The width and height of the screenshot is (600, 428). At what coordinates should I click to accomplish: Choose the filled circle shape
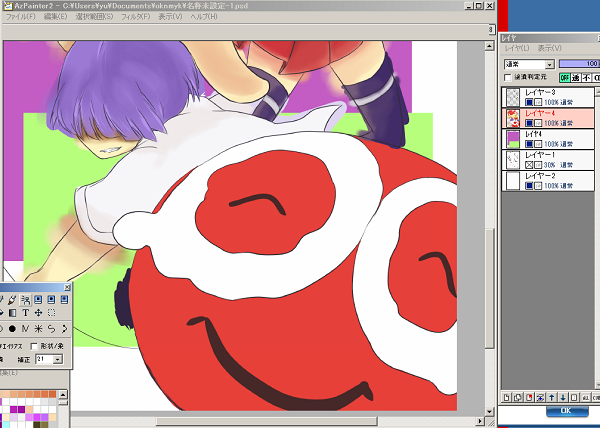[x=12, y=329]
